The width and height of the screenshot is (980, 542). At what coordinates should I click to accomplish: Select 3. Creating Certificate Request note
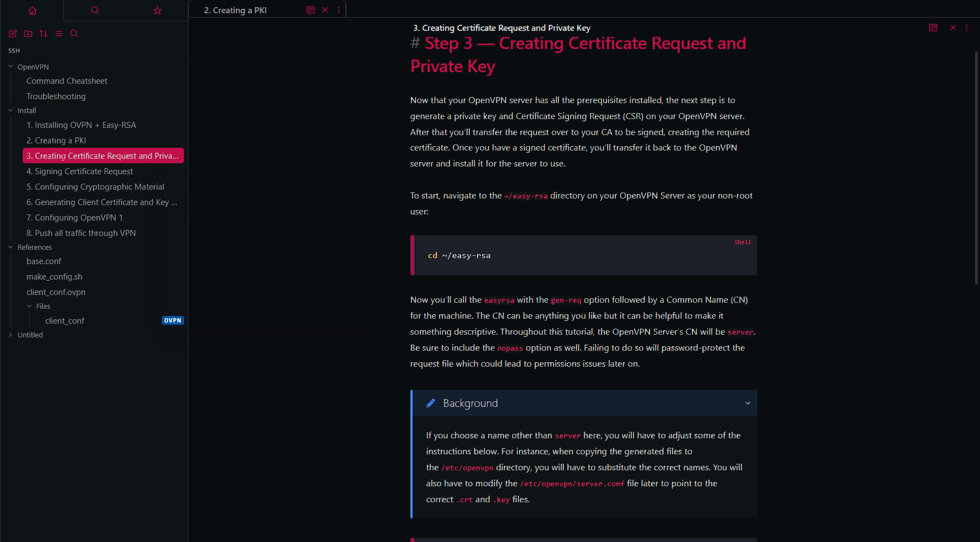103,156
